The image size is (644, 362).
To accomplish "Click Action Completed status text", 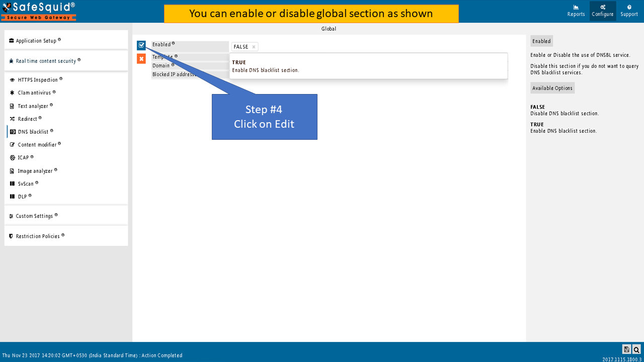I will (x=162, y=355).
